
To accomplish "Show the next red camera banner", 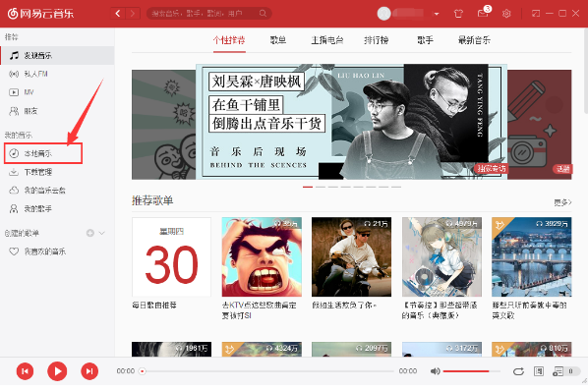I will click(x=540, y=125).
